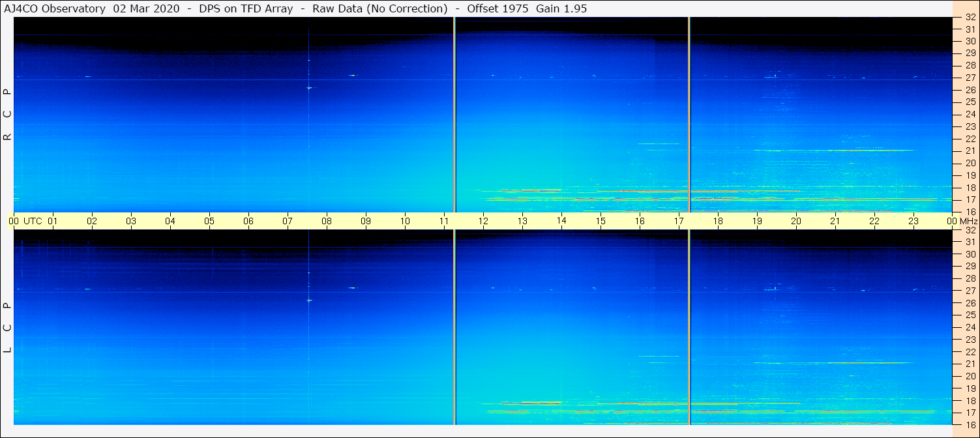Image resolution: width=980 pixels, height=438 pixels.
Task: Select the L C P label of lower spectrogram
Action: point(7,327)
